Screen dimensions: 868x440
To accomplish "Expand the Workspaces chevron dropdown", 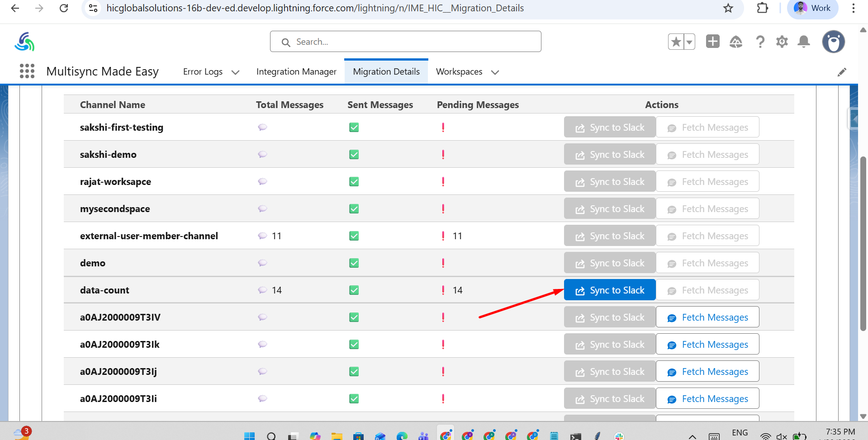I will [495, 72].
